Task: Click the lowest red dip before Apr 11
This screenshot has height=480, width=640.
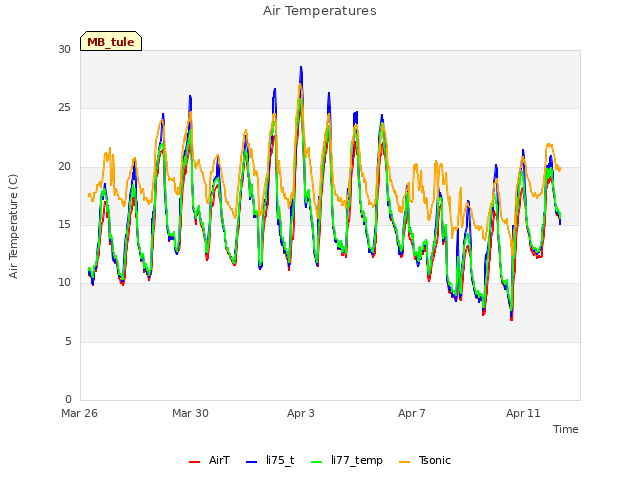Action: pyautogui.click(x=511, y=319)
